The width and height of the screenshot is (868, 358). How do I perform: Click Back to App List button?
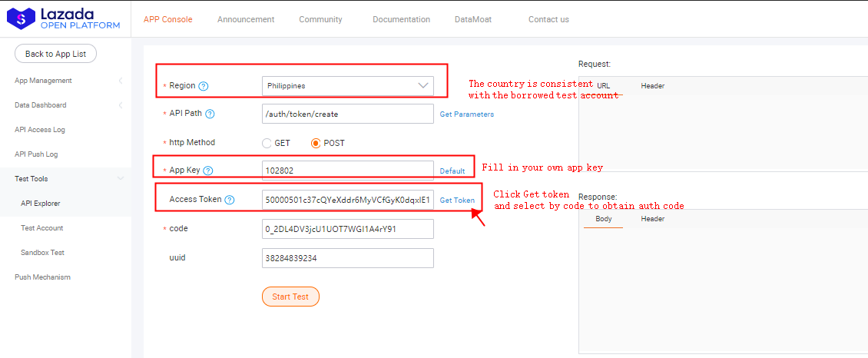point(55,54)
